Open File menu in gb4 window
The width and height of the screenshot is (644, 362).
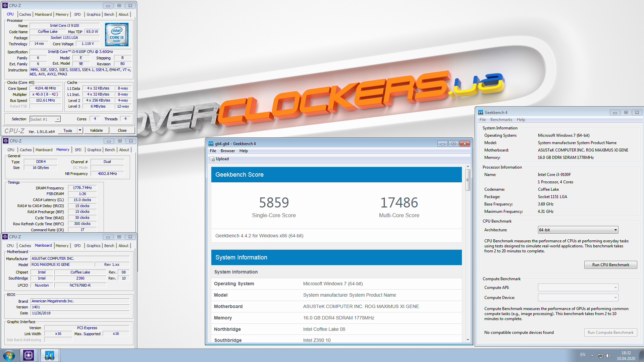213,151
